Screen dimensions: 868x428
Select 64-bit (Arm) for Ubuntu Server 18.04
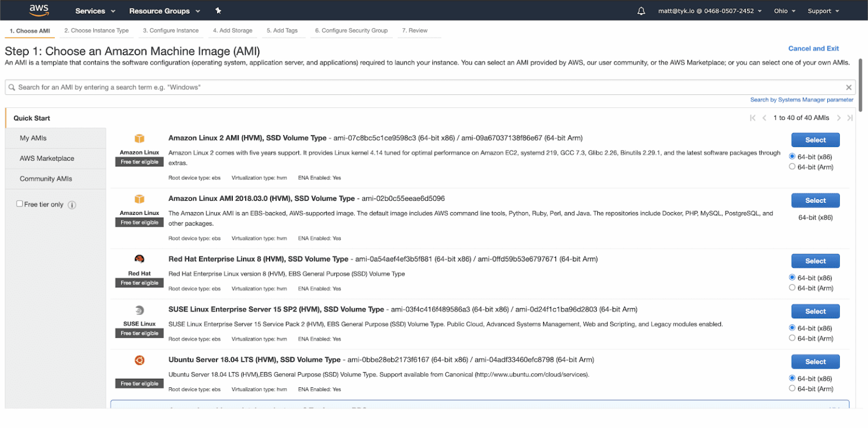[792, 388]
